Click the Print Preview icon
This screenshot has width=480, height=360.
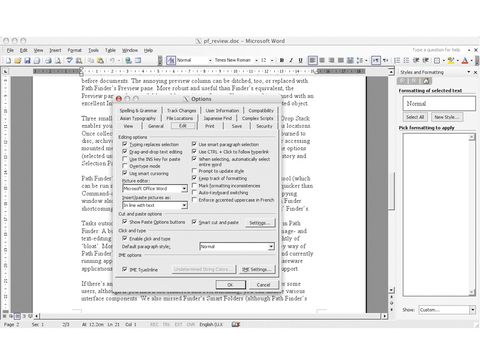pos(58,61)
